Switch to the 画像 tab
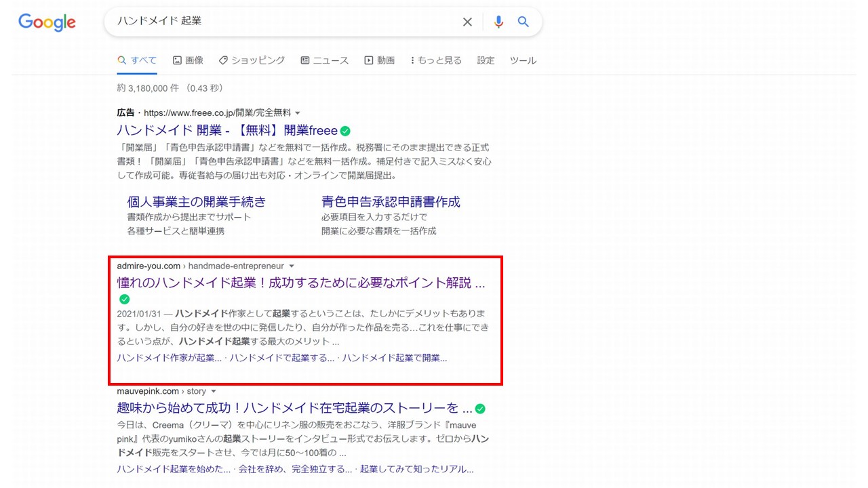 point(188,60)
